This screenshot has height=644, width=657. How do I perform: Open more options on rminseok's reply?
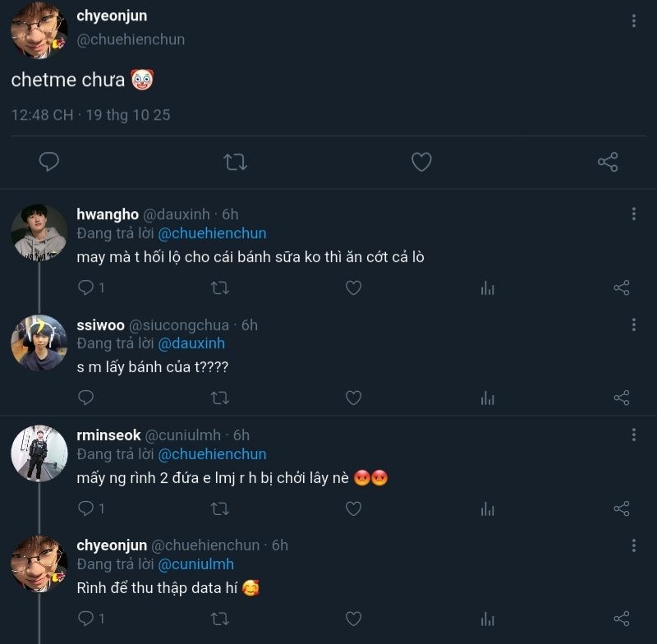point(633,435)
